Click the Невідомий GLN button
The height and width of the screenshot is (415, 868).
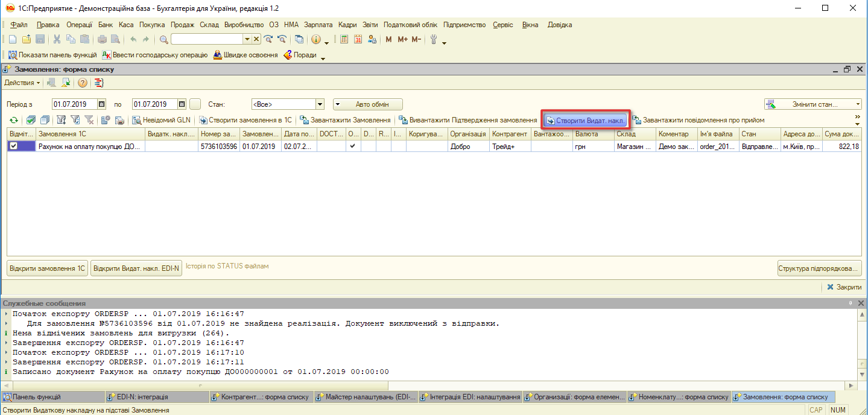point(161,120)
